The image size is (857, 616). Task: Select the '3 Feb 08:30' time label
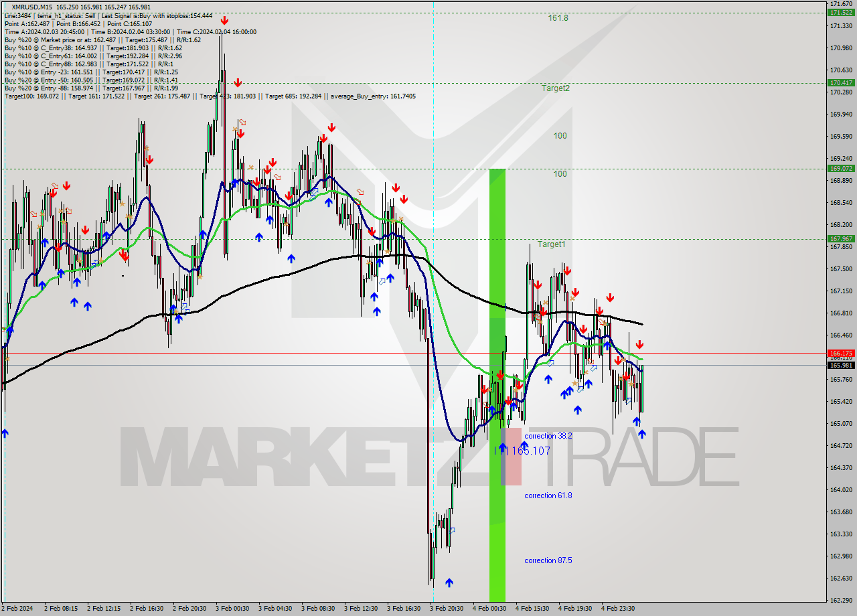coord(318,609)
